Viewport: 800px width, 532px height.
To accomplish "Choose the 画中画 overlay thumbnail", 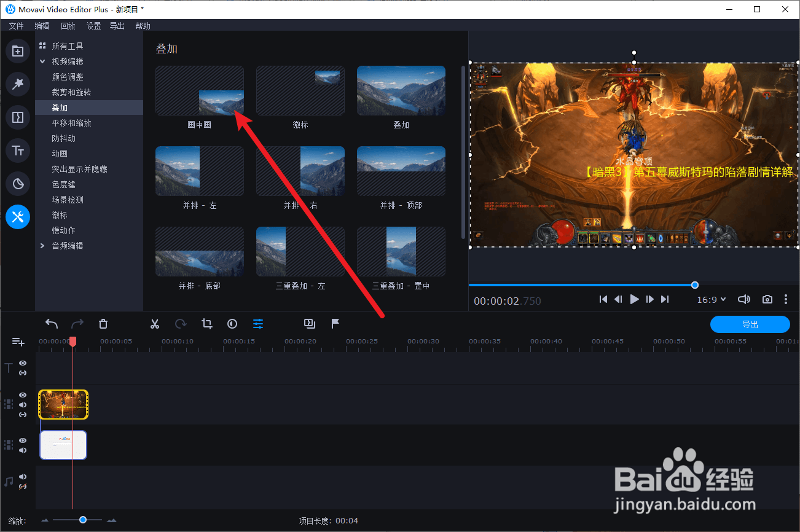I will coord(200,91).
